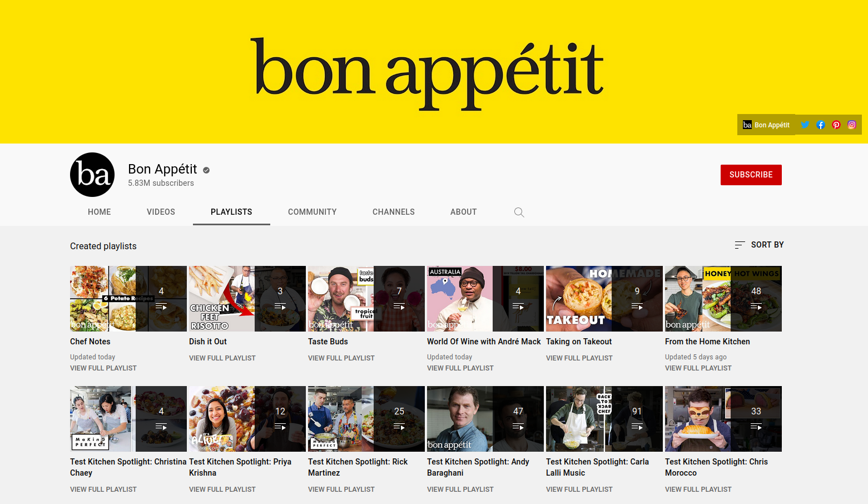
Task: Play all icon on From the Home Kitchen thumbnail
Action: pyautogui.click(x=756, y=307)
